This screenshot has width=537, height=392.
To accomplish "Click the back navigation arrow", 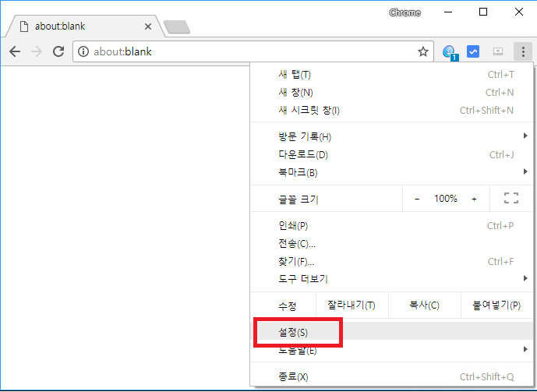I will coord(15,51).
